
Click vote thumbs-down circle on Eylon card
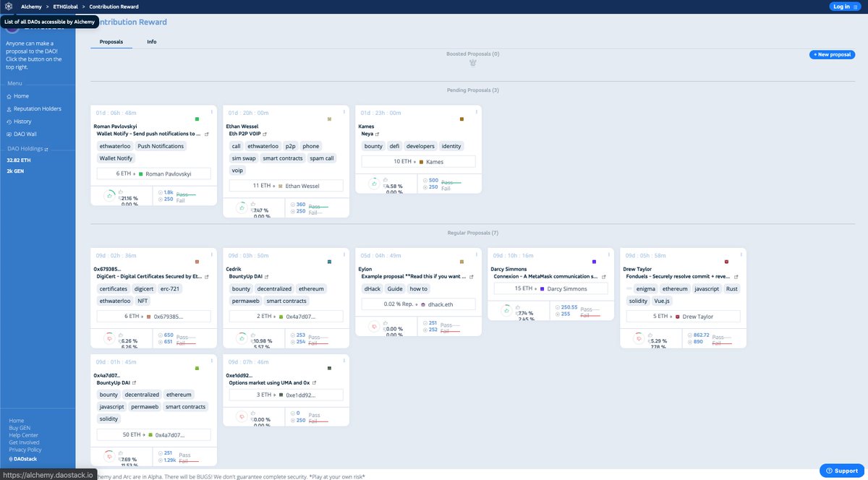coord(374,326)
